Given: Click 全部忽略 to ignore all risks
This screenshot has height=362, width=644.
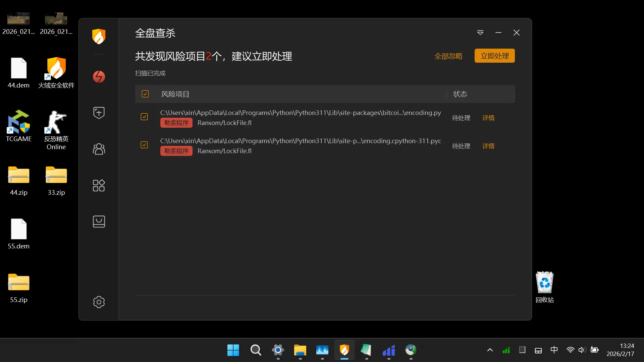Looking at the screenshot, I should click(448, 56).
